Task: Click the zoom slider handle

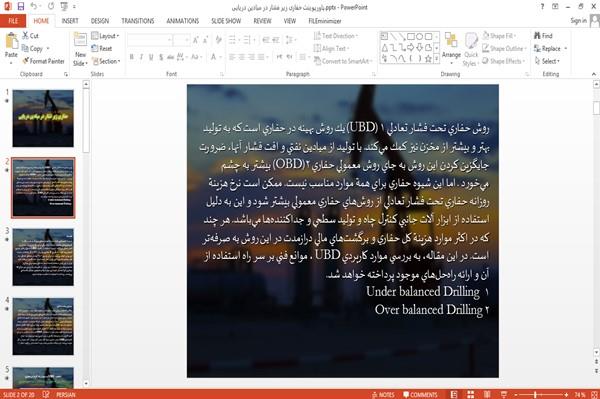Action: coord(535,394)
